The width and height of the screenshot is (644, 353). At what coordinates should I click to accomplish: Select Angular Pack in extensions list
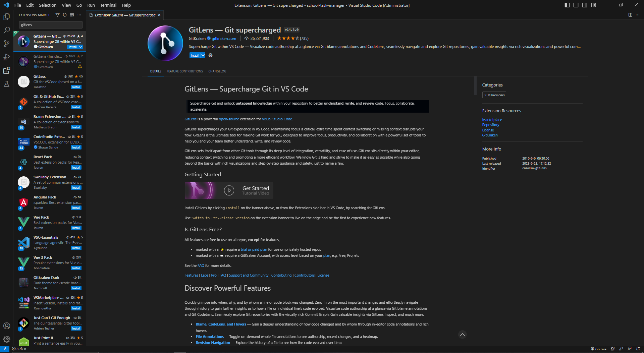click(x=50, y=202)
